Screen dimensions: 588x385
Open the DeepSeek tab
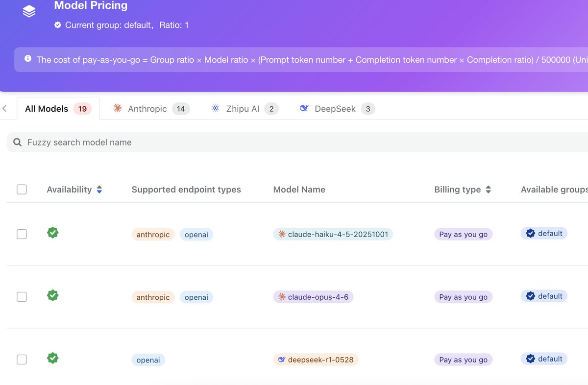pyautogui.click(x=337, y=108)
